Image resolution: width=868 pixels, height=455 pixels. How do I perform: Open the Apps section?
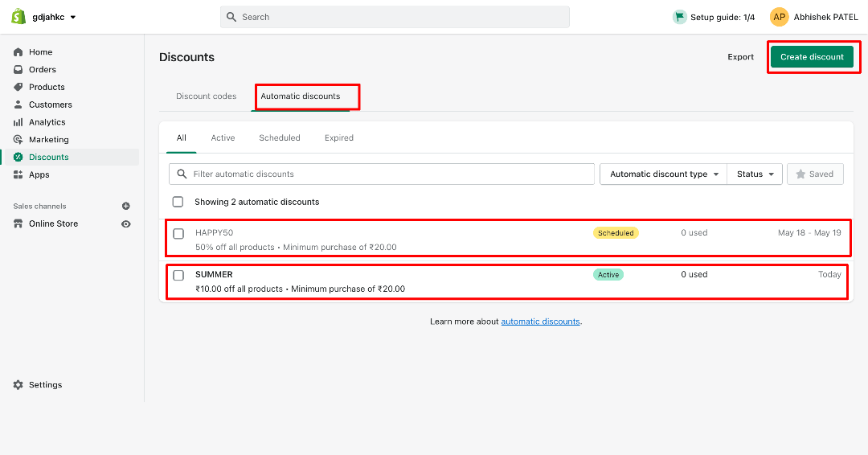39,175
